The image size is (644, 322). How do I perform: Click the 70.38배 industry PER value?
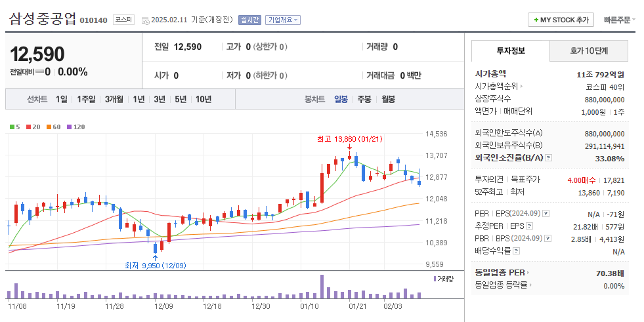tap(610, 273)
